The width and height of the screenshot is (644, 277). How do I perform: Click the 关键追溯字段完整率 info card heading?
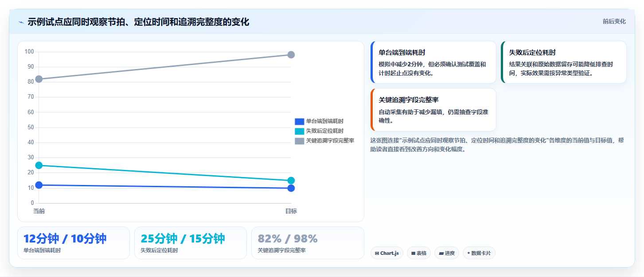409,100
